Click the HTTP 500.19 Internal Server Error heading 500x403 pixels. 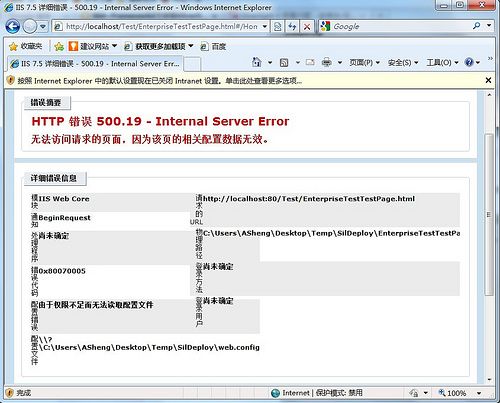pos(160,121)
